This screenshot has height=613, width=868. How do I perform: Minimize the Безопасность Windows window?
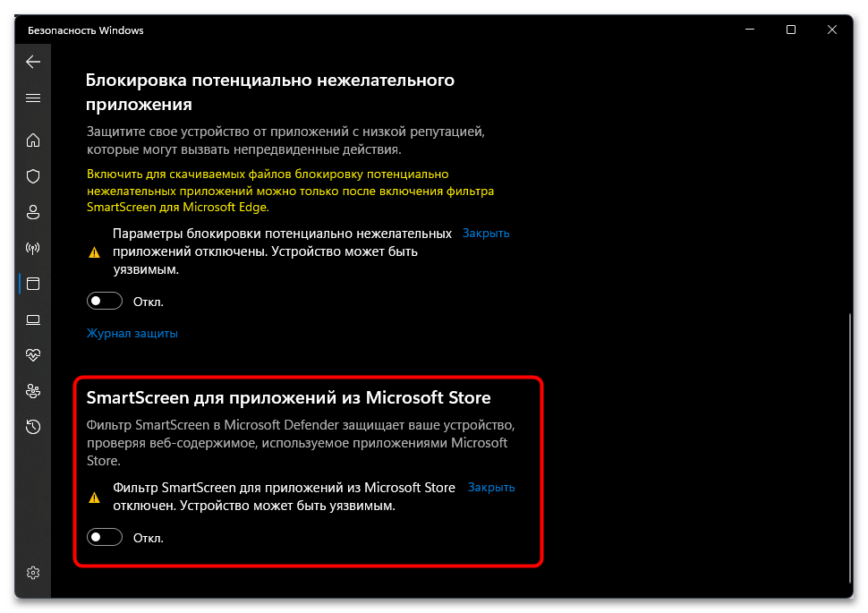click(750, 30)
